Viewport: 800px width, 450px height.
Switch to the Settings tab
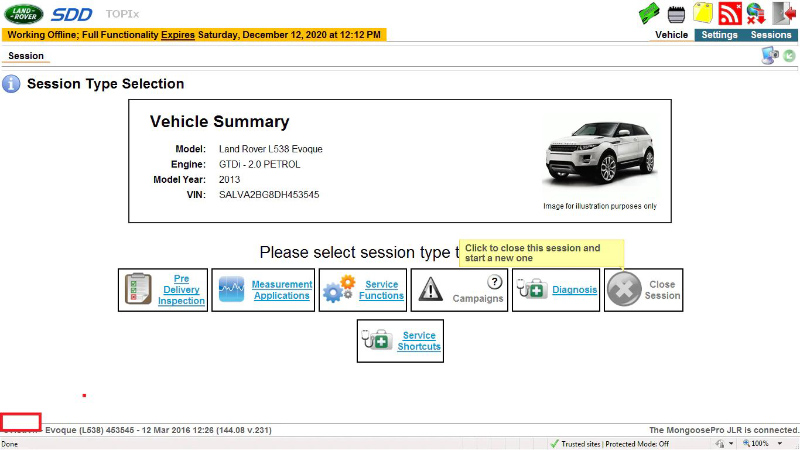719,35
